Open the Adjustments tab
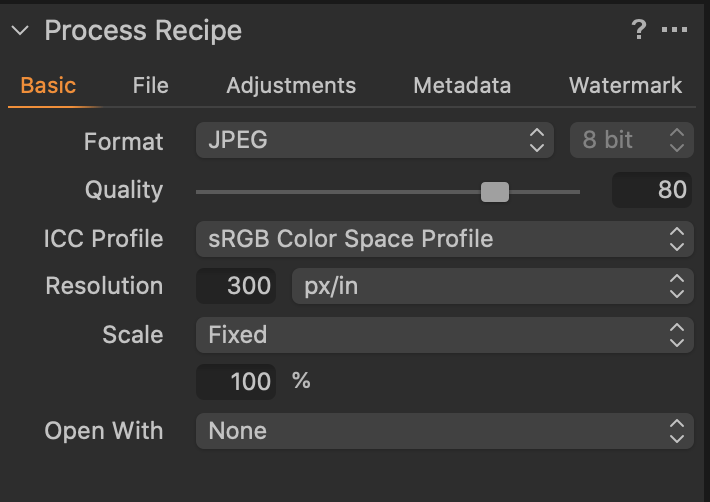This screenshot has width=710, height=502. coord(291,86)
